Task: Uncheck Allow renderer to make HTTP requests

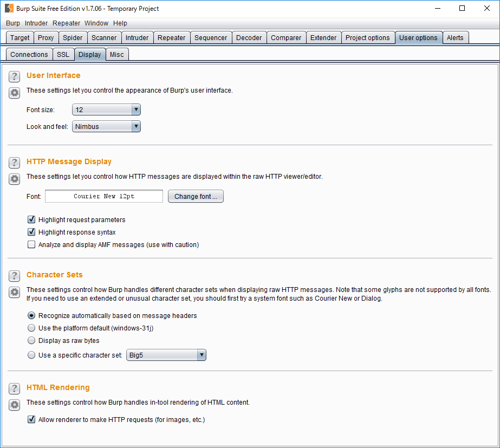Action: (x=31, y=420)
